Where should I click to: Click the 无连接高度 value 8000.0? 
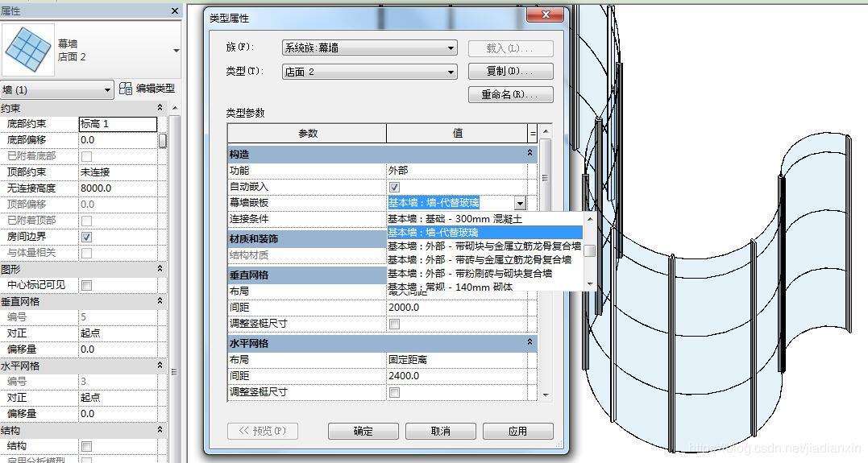point(118,188)
